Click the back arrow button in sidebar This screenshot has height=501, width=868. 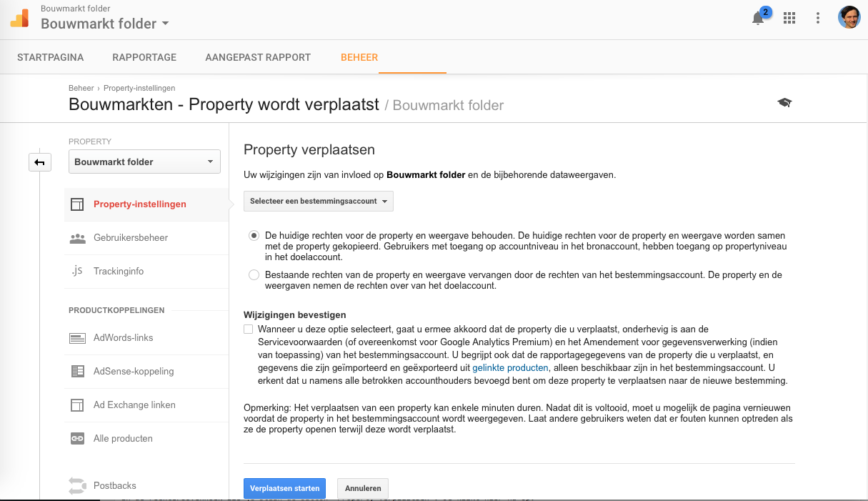click(x=39, y=162)
